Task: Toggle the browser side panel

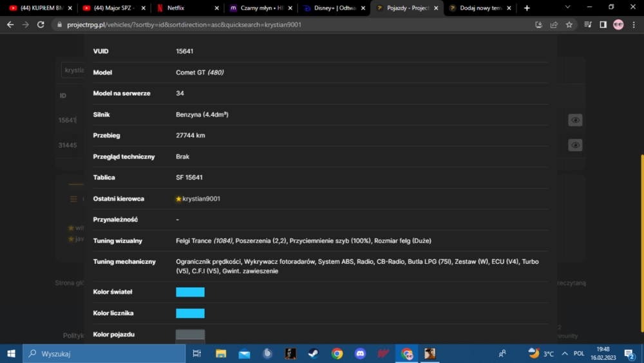Action: (x=603, y=24)
